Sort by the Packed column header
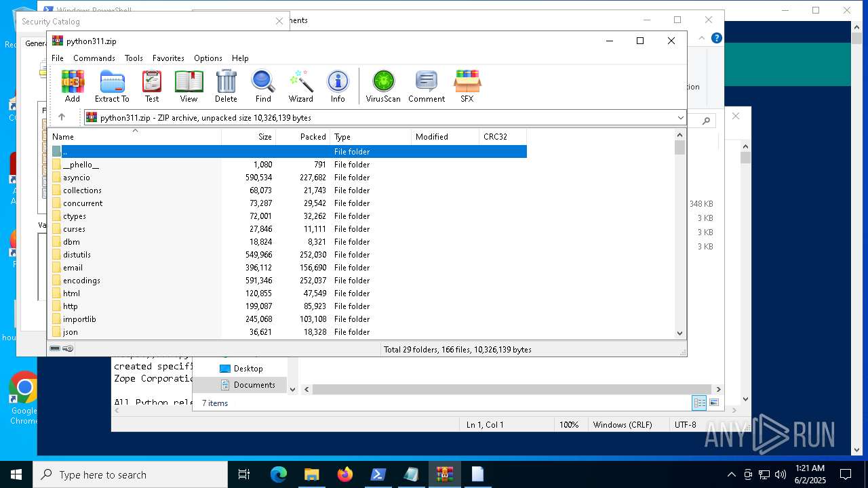 (x=303, y=137)
